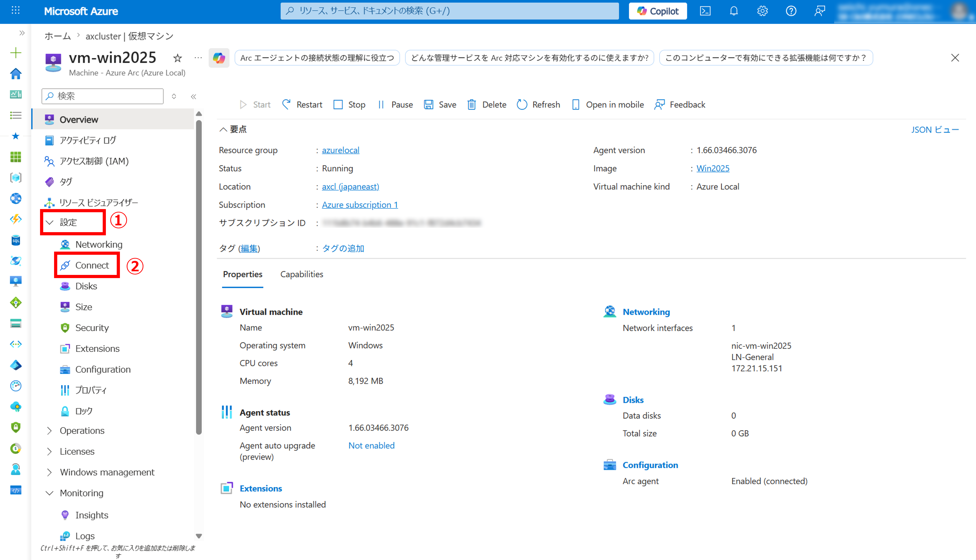Select Overview in the resource menu
The width and height of the screenshot is (976, 560).
pos(113,120)
